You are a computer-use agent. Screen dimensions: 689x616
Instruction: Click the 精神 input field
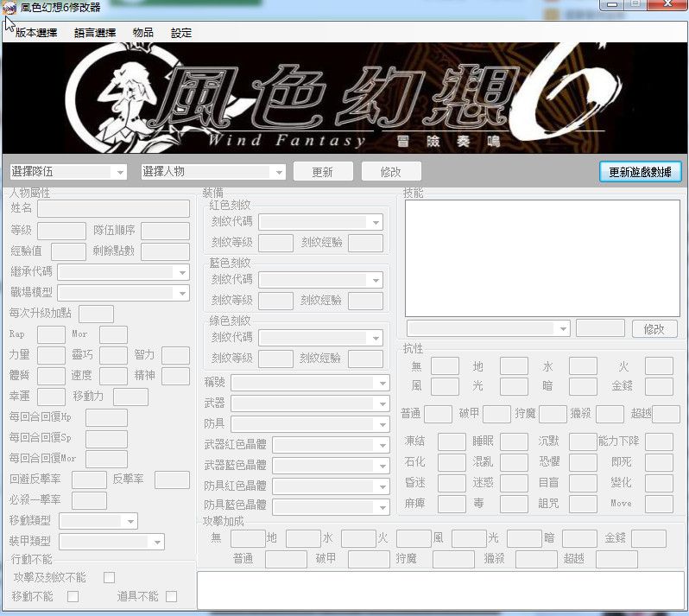point(176,377)
